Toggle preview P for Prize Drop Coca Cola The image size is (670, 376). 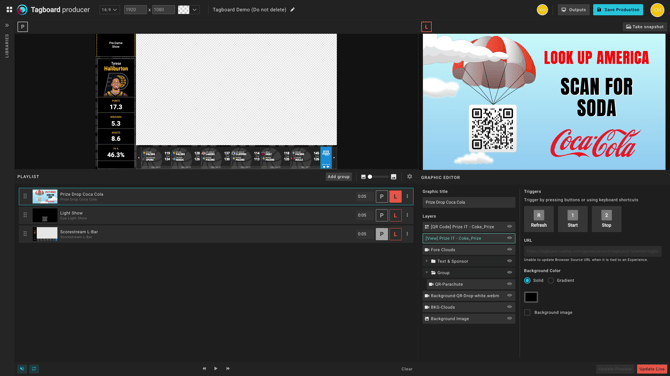click(382, 197)
